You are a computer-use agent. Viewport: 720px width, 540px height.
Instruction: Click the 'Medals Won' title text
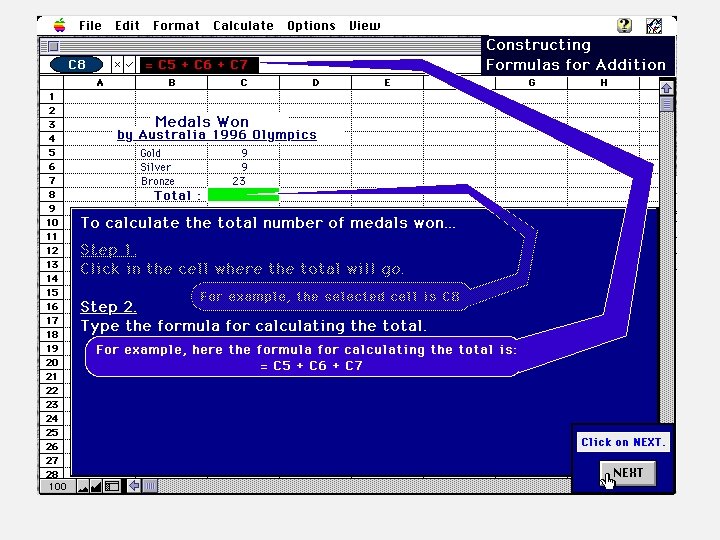pyautogui.click(x=202, y=122)
